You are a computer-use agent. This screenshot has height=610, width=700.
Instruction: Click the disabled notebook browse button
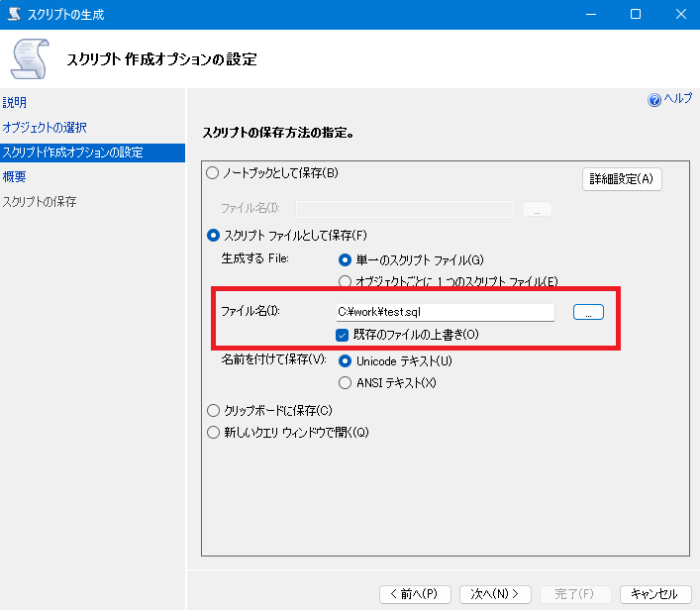(537, 209)
